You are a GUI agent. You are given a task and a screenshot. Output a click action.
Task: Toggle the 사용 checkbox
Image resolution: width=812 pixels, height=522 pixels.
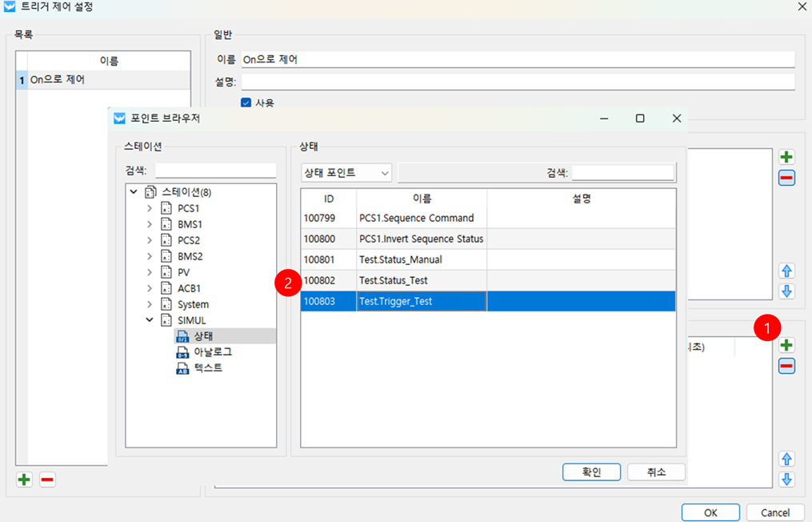click(x=246, y=102)
